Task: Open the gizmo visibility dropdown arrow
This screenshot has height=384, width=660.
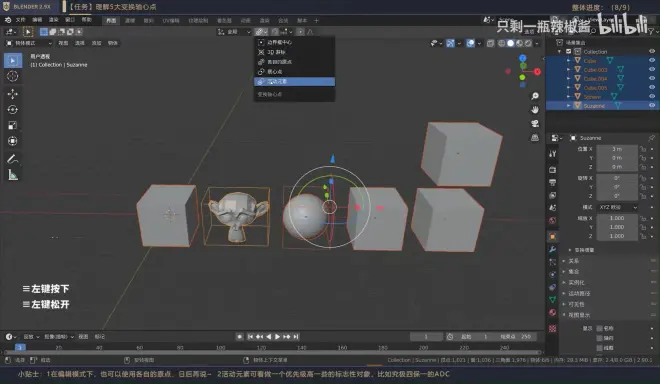Action: pyautogui.click(x=459, y=43)
